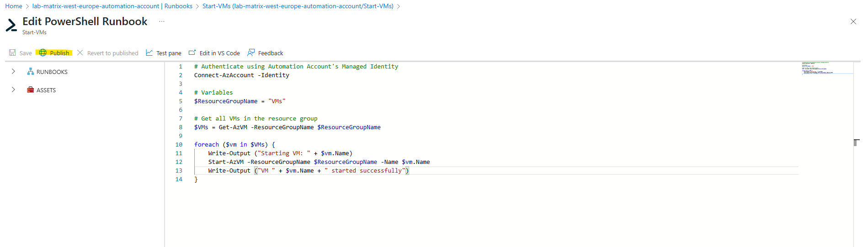The width and height of the screenshot is (868, 247).
Task: Open Test pane chart icon
Action: (149, 53)
